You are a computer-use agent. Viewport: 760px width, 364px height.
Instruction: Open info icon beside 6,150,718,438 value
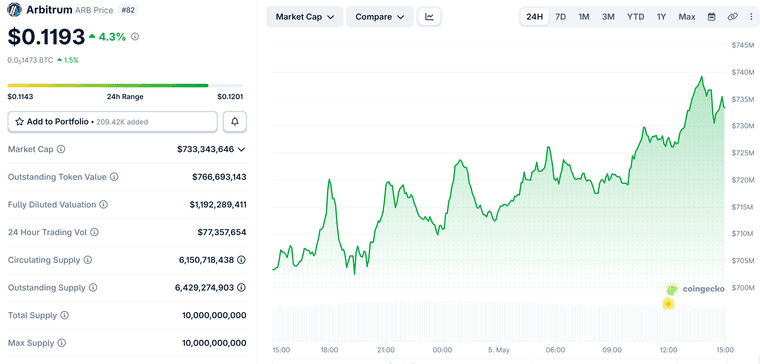point(241,260)
